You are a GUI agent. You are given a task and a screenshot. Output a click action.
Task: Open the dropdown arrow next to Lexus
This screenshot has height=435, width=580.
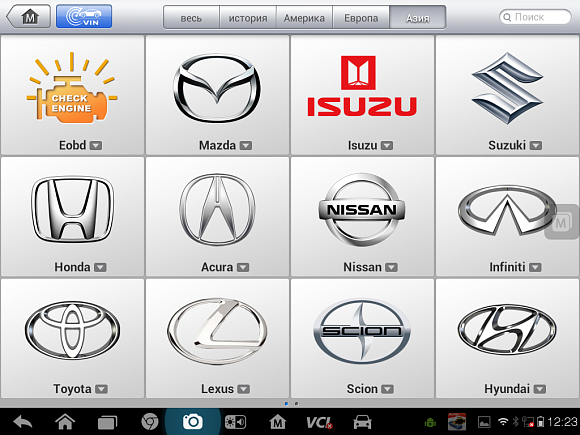243,389
